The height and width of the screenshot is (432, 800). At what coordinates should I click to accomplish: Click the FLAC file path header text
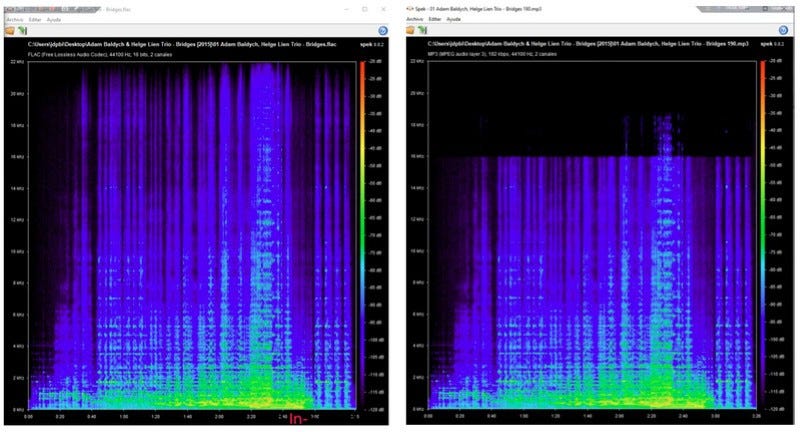[x=182, y=44]
